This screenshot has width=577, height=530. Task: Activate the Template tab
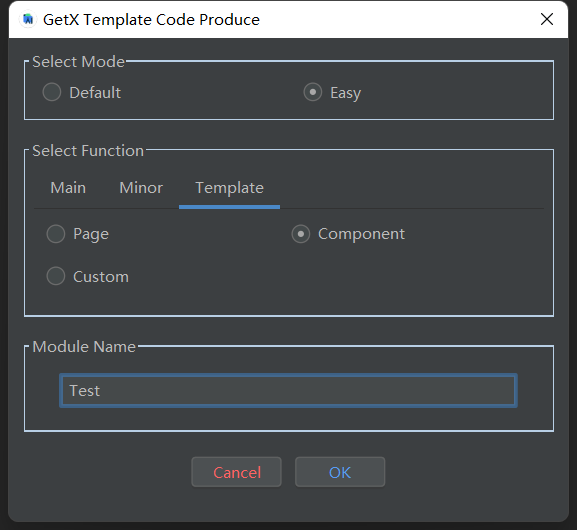tap(229, 188)
